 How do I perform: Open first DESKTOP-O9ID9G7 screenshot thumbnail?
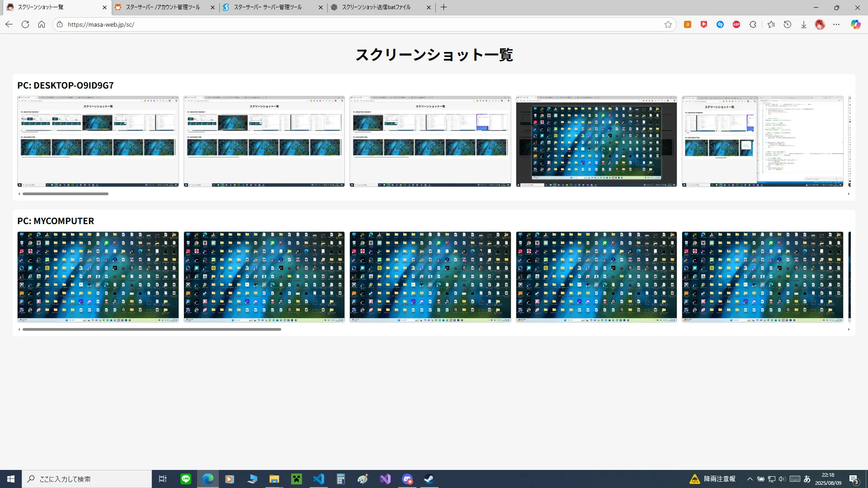[98, 141]
